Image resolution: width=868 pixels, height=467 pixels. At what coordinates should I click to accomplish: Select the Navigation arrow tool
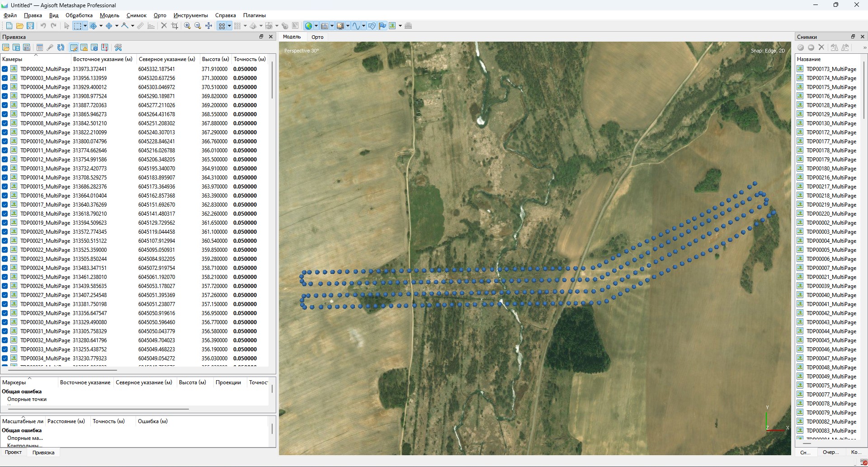[x=66, y=26]
